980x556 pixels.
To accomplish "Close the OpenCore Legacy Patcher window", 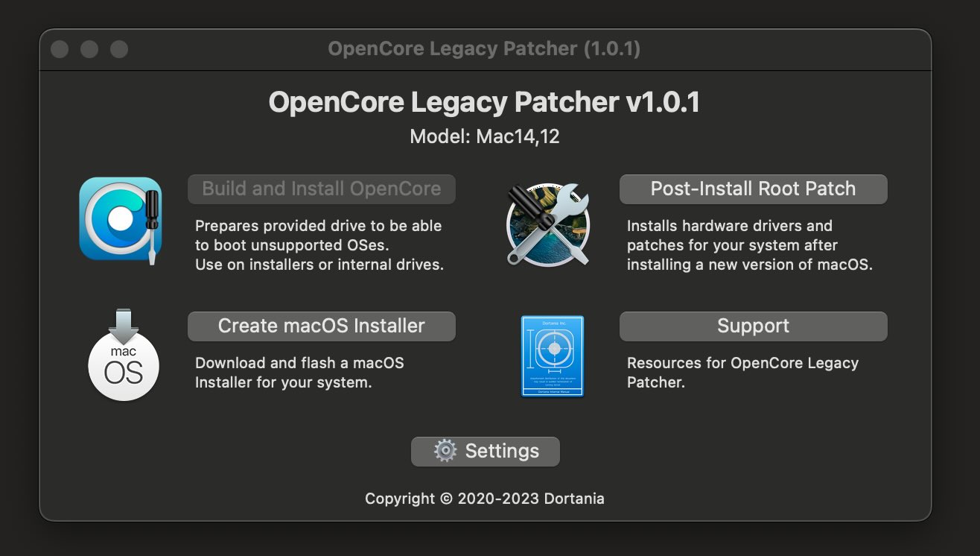I will [x=60, y=49].
